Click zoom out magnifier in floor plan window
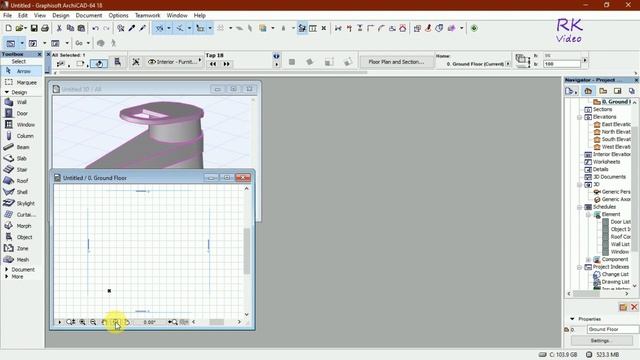This screenshot has width=640, height=360. click(x=93, y=322)
